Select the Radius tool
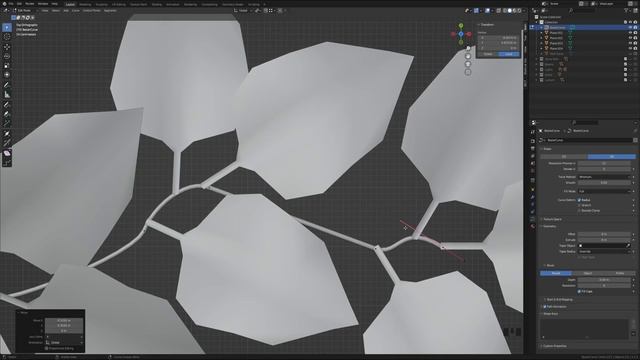The width and height of the screenshot is (640, 360). pyautogui.click(x=7, y=133)
